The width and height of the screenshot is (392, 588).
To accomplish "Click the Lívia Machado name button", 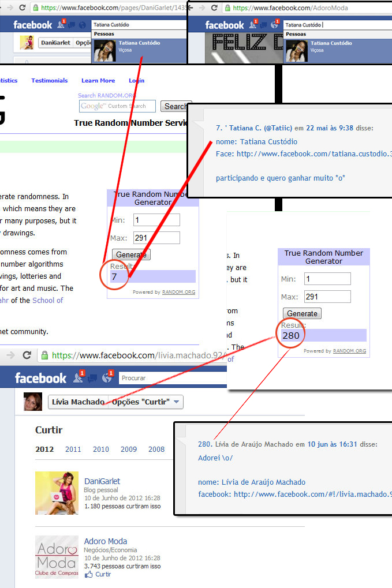I will (x=78, y=402).
